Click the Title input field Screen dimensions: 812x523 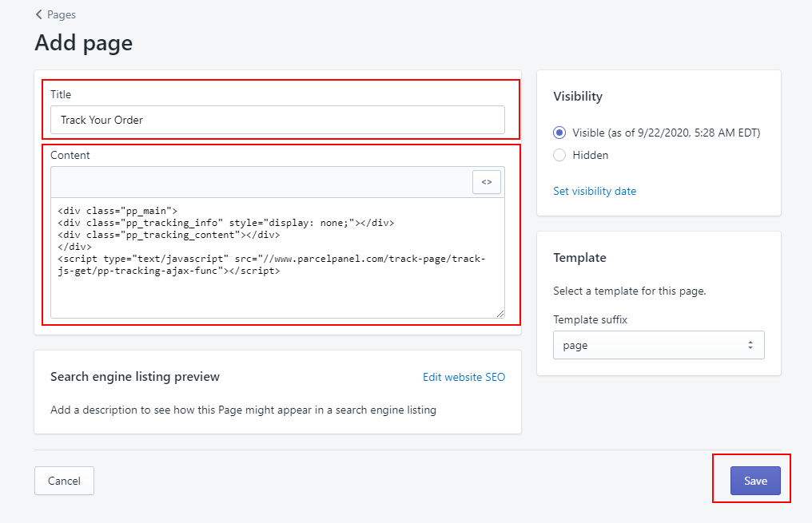point(277,120)
